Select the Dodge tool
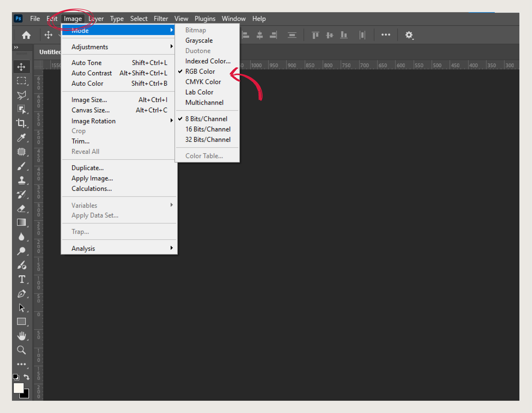This screenshot has width=532, height=413. click(x=21, y=251)
